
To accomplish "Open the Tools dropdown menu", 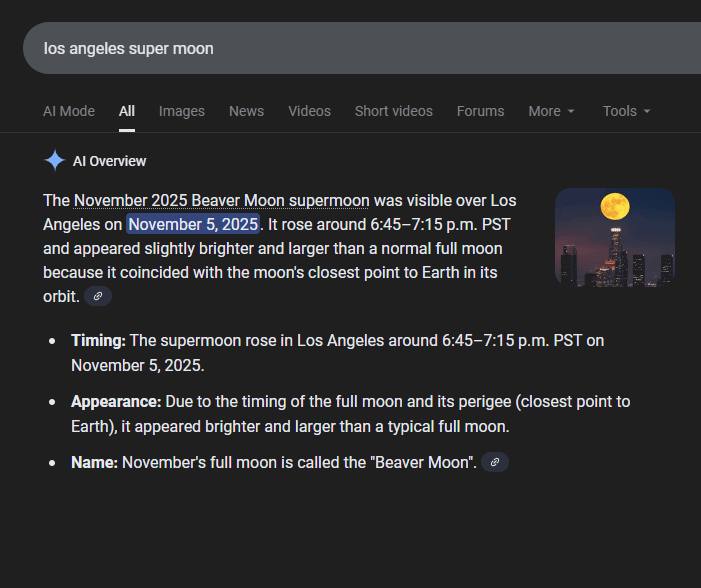I will pos(626,111).
